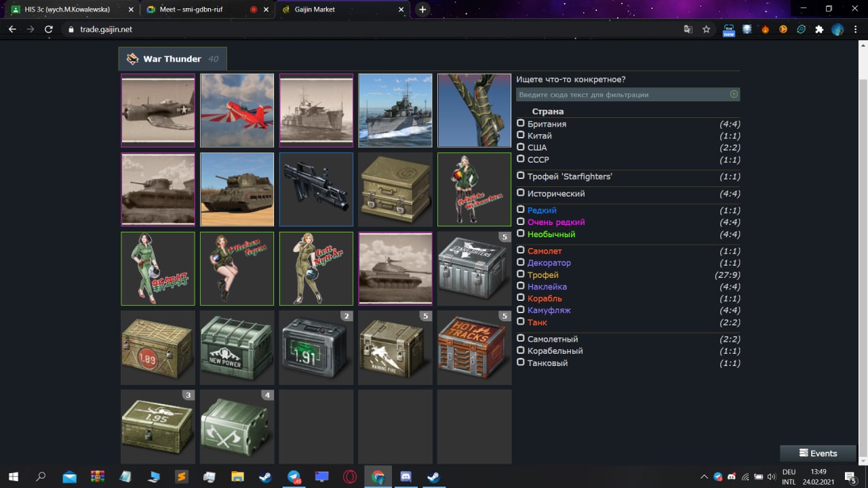Select the red airplane camouflage item
The width and height of the screenshot is (868, 488).
237,110
